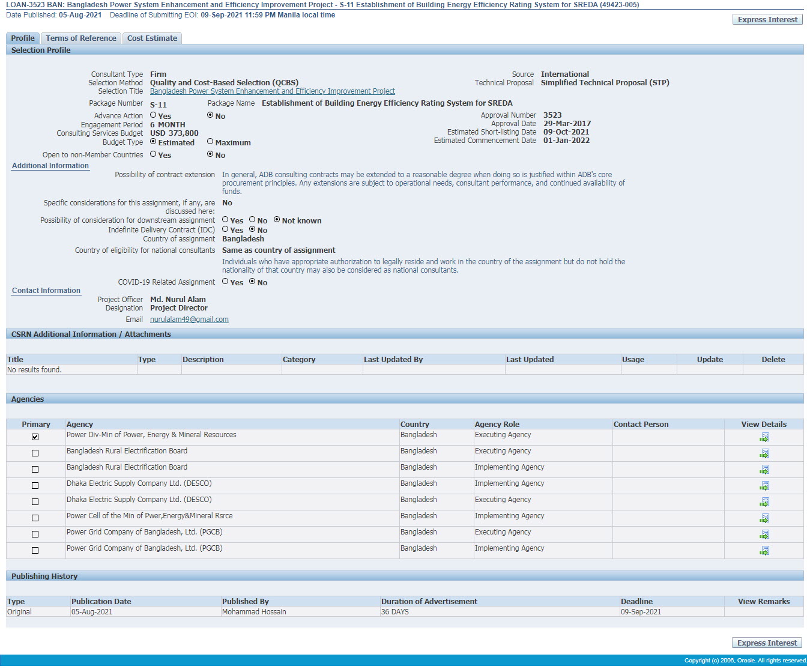Switch to Terms of Reference tab
The height and width of the screenshot is (672, 807).
pos(81,38)
